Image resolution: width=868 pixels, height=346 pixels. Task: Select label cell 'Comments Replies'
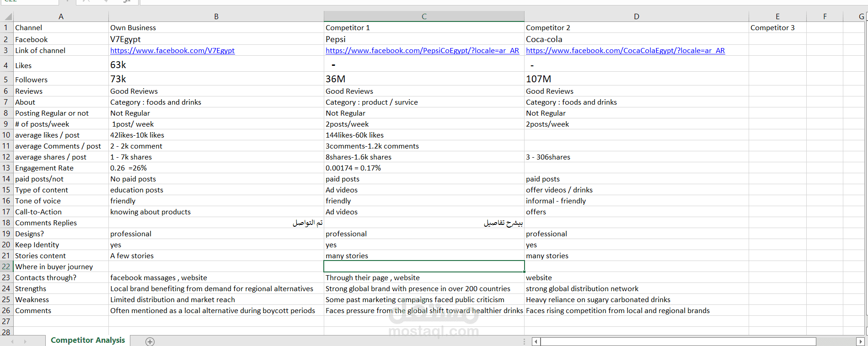[61, 223]
